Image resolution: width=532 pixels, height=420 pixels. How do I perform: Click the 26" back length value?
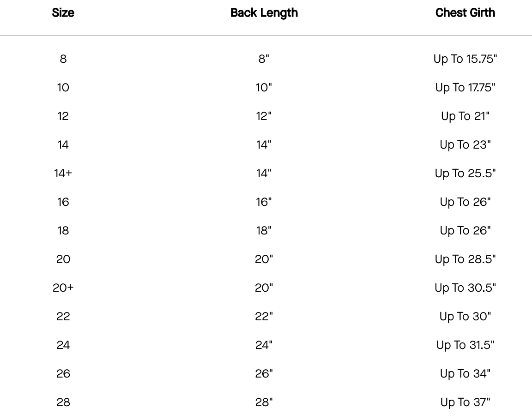point(264,374)
